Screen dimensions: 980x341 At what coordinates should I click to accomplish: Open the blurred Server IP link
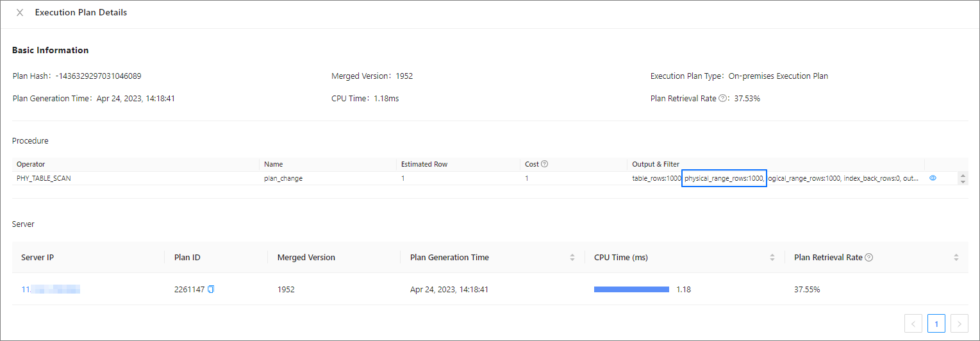point(51,290)
